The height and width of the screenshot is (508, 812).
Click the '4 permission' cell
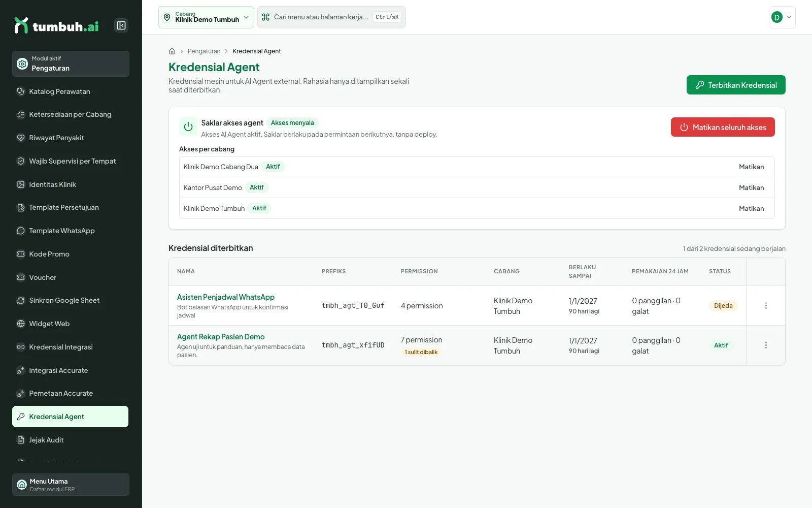[422, 306]
